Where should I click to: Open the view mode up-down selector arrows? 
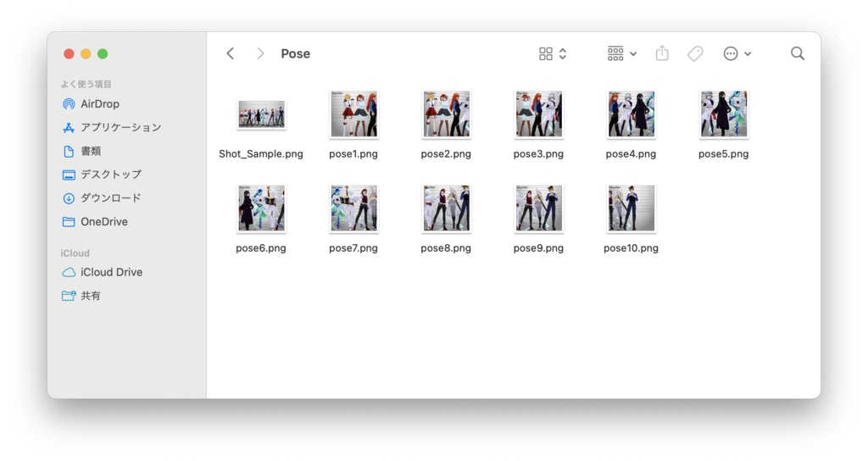pos(563,53)
